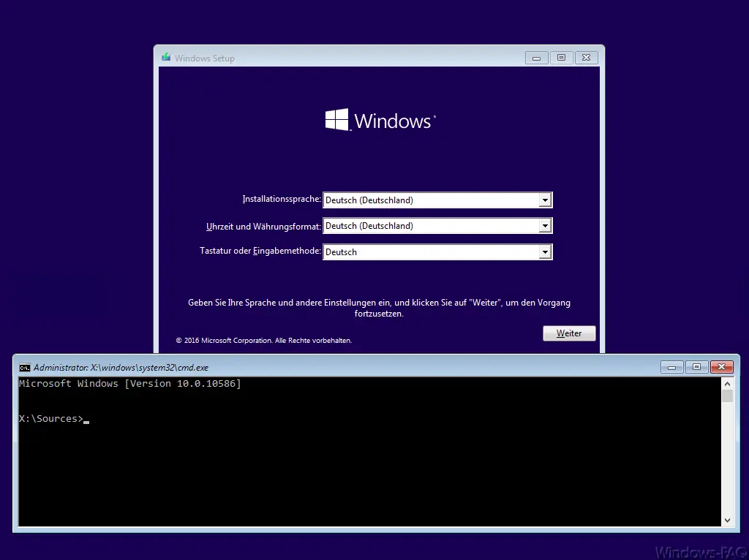This screenshot has width=749, height=560.
Task: Click the Installationssprache label
Action: point(282,199)
